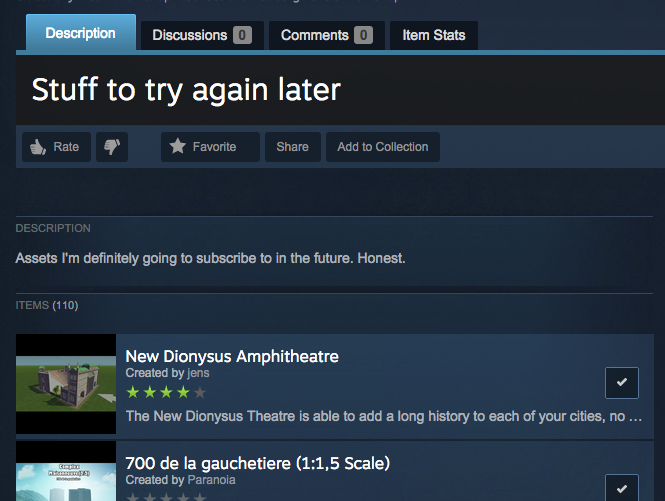
Task: Visit creator jens profile link
Action: (198, 373)
